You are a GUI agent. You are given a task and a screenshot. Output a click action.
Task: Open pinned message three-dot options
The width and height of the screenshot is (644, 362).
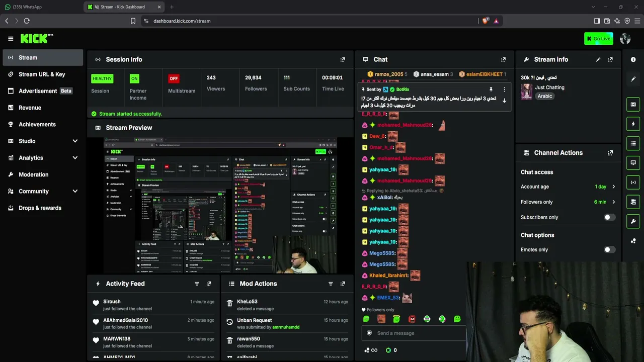pos(504,89)
